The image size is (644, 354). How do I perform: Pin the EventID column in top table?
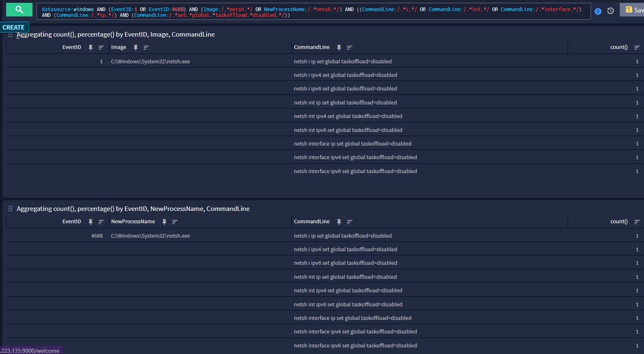point(91,48)
